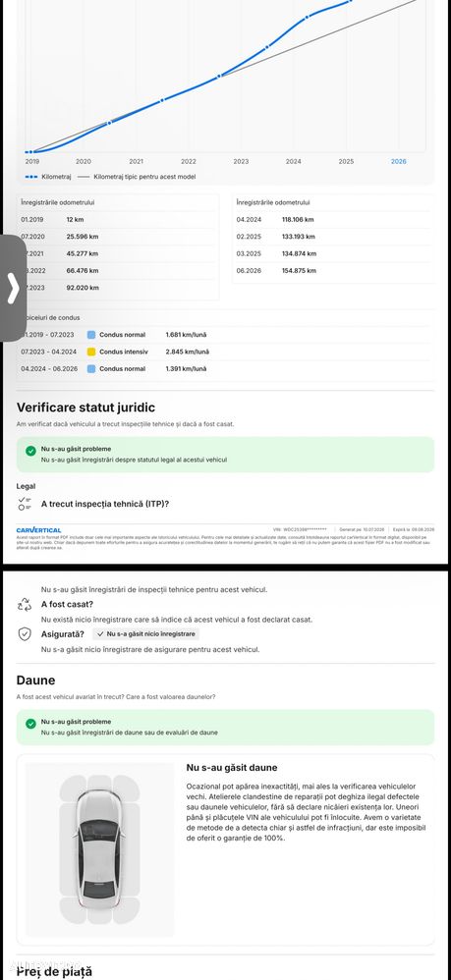Click the recycle icon beside "A fost casat?"
451x980 pixels.
(x=25, y=604)
